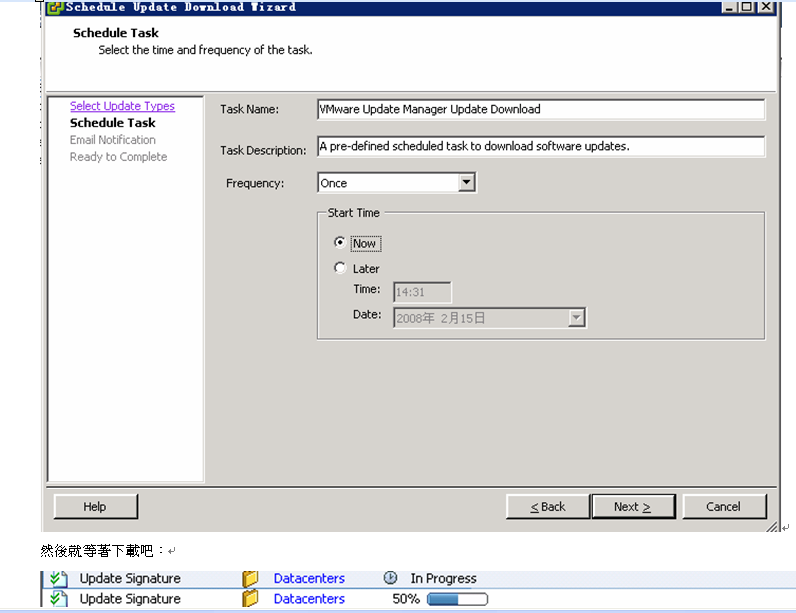Screen dimensions: 796x613
Task: Click the Datacenters link in the In Progress row
Action: (309, 578)
